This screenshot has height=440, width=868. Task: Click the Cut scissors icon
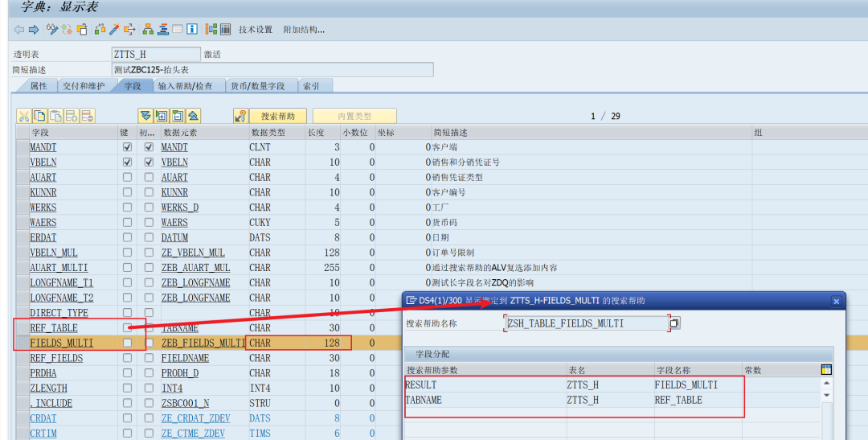click(x=24, y=116)
